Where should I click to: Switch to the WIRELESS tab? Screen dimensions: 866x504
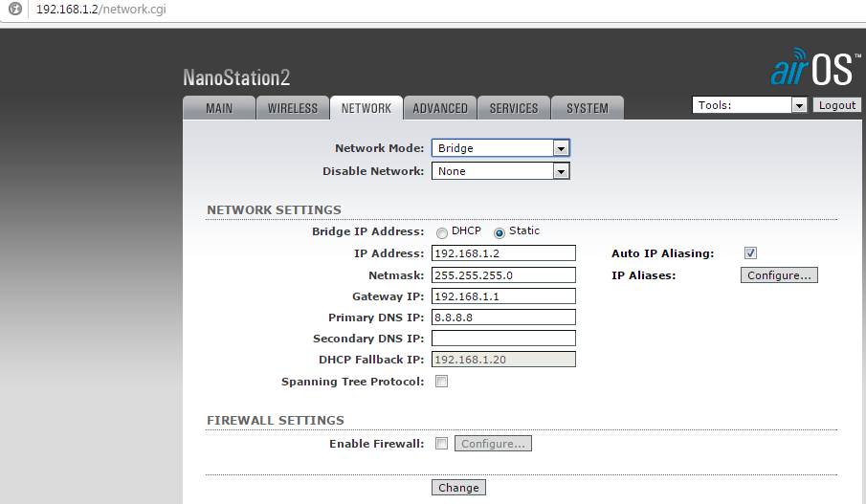(293, 108)
